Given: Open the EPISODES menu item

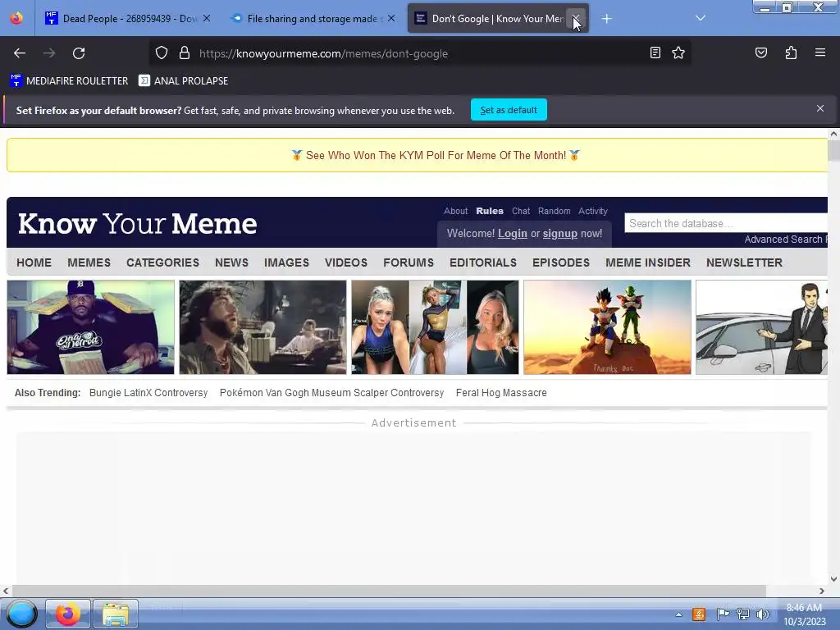Looking at the screenshot, I should tap(561, 262).
